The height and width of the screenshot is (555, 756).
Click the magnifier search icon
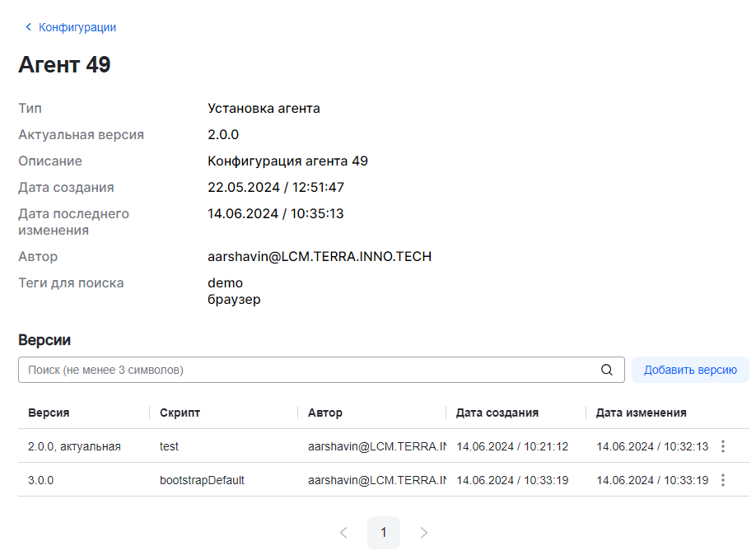[x=607, y=370]
